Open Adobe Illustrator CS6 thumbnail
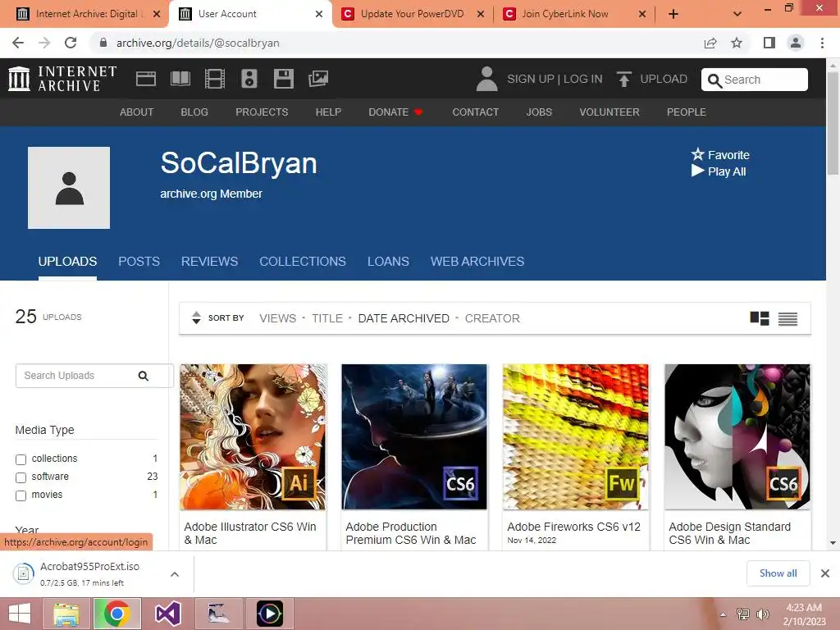 (253, 436)
